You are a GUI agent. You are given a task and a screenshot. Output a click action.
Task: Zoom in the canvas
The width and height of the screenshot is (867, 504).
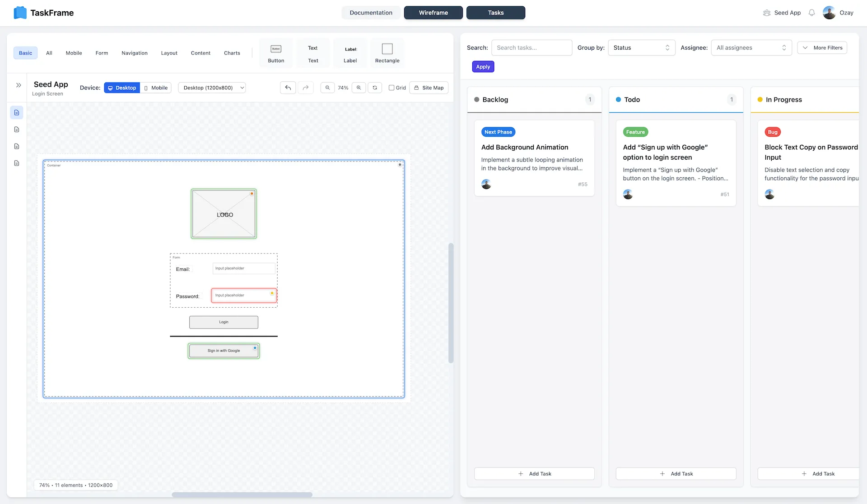coord(359,88)
